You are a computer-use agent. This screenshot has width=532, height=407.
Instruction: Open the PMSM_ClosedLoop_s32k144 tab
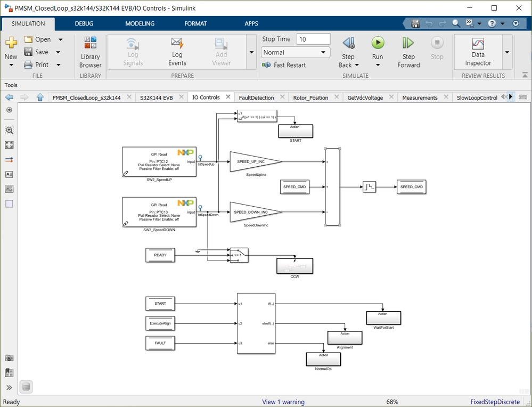click(x=86, y=98)
